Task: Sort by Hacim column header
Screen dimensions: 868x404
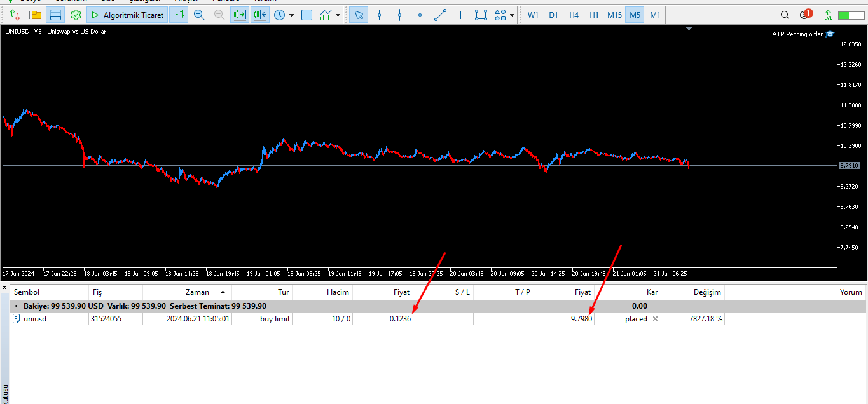Action: (x=338, y=292)
